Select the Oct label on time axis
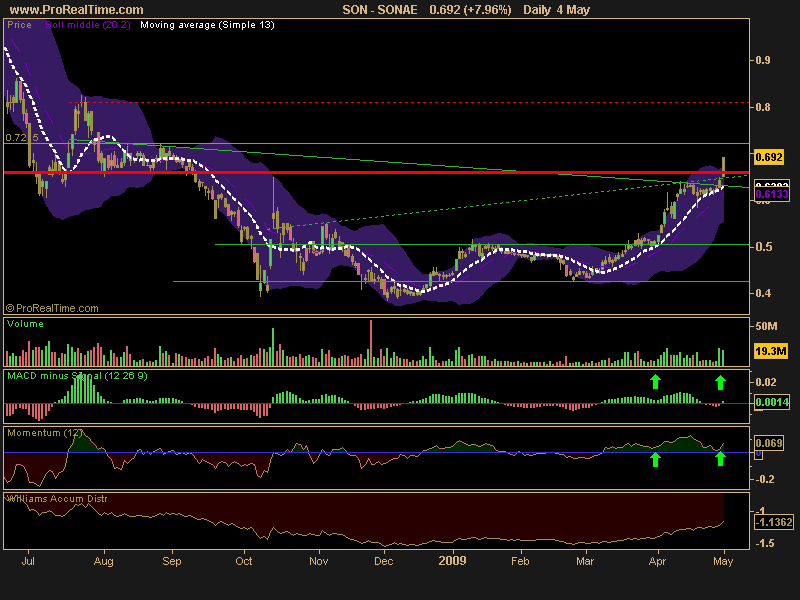This screenshot has width=800, height=600. [244, 561]
